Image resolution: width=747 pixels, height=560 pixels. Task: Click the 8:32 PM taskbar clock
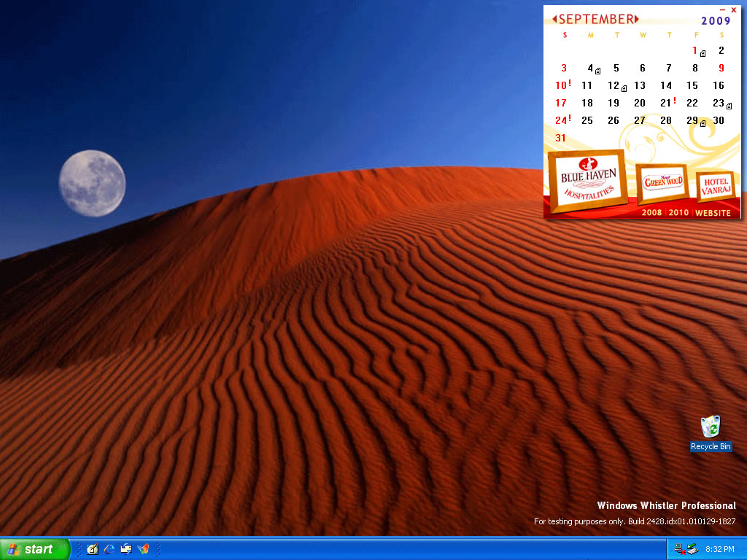tap(719, 549)
